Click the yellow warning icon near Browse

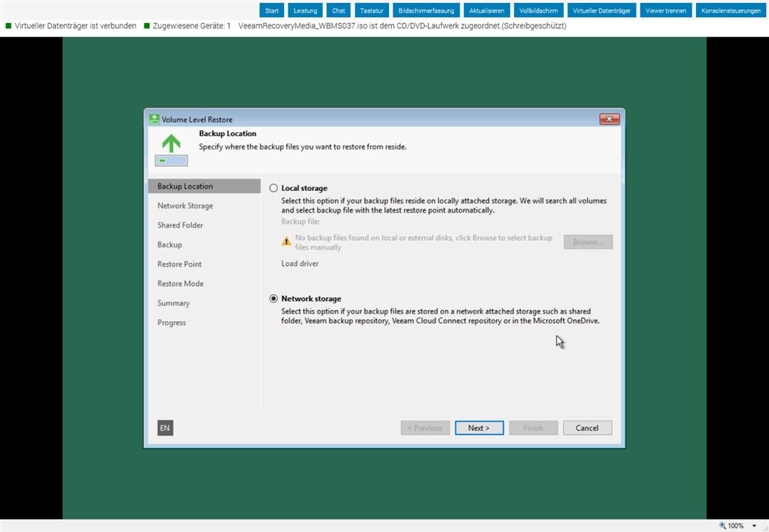[x=286, y=241]
